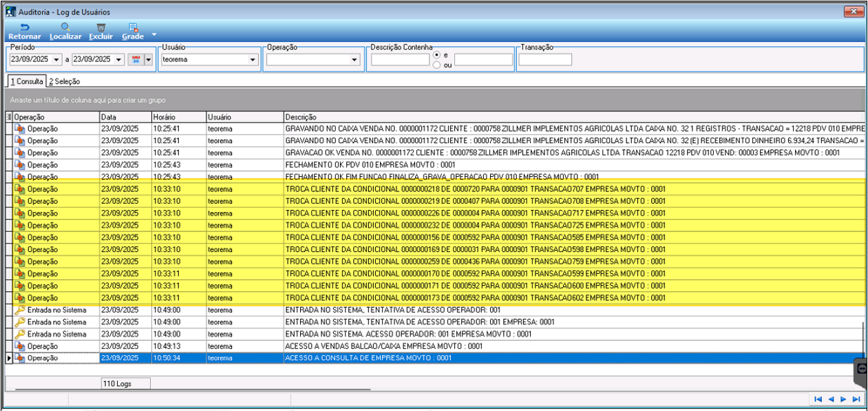Viewport: 868px width, 411px height.
Task: Open the start date dropdown arrow
Action: point(56,60)
